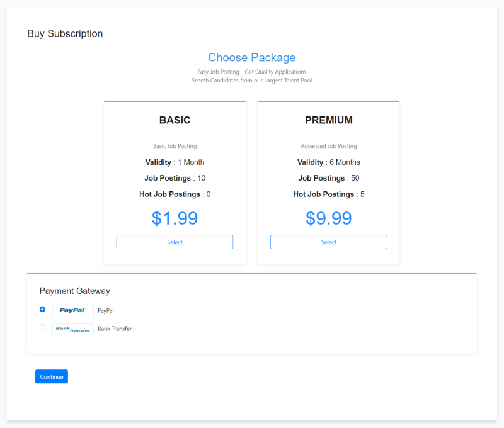Click the PREMIUM package heading
The width and height of the screenshot is (504, 428).
[328, 120]
